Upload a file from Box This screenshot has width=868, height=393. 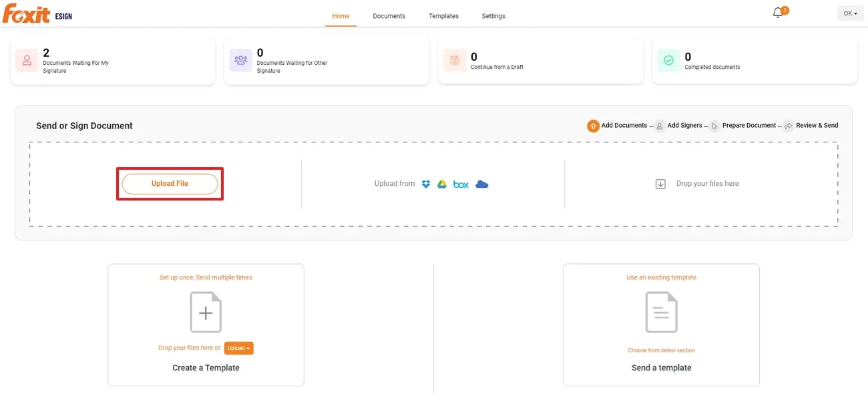point(461,184)
